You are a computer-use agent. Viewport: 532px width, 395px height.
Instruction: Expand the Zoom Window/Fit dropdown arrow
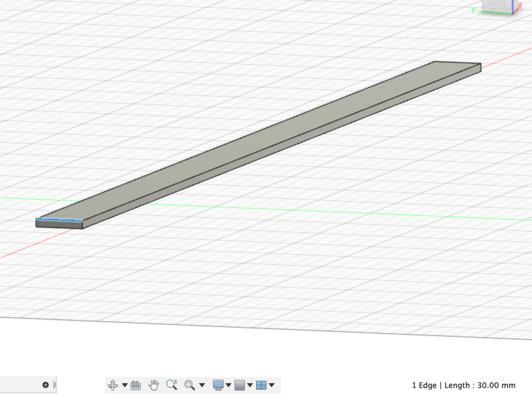point(202,385)
